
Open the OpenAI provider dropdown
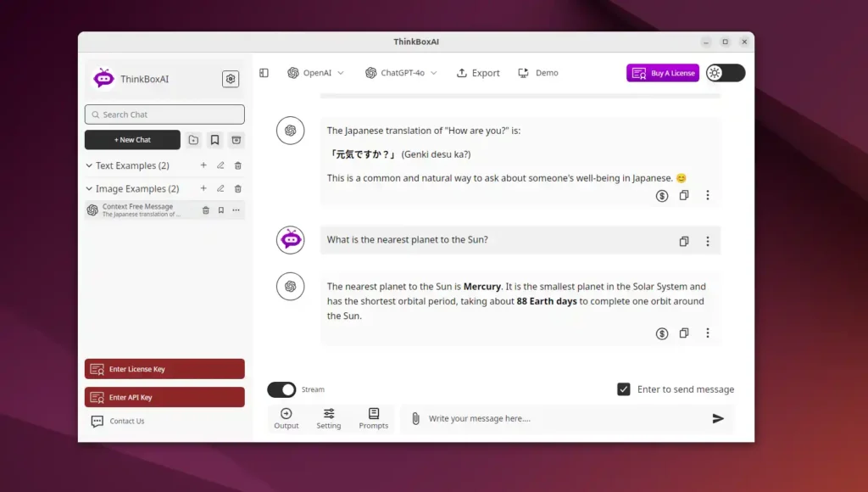[x=315, y=73]
